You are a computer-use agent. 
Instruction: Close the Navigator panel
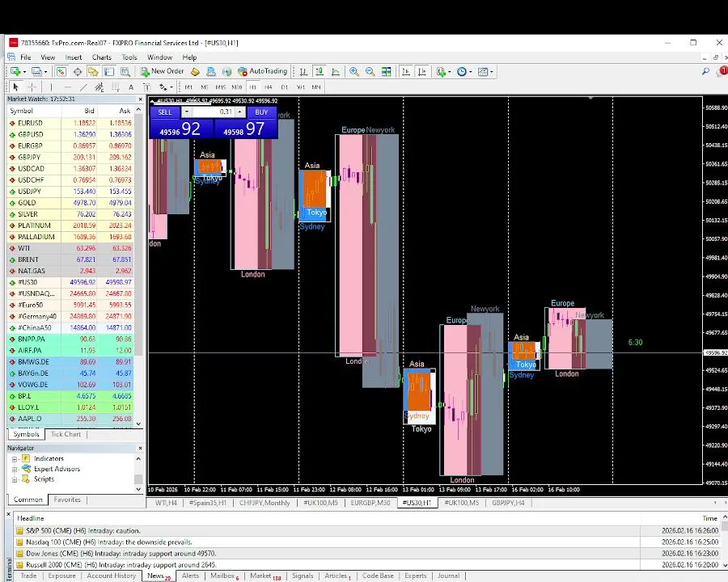coord(140,449)
